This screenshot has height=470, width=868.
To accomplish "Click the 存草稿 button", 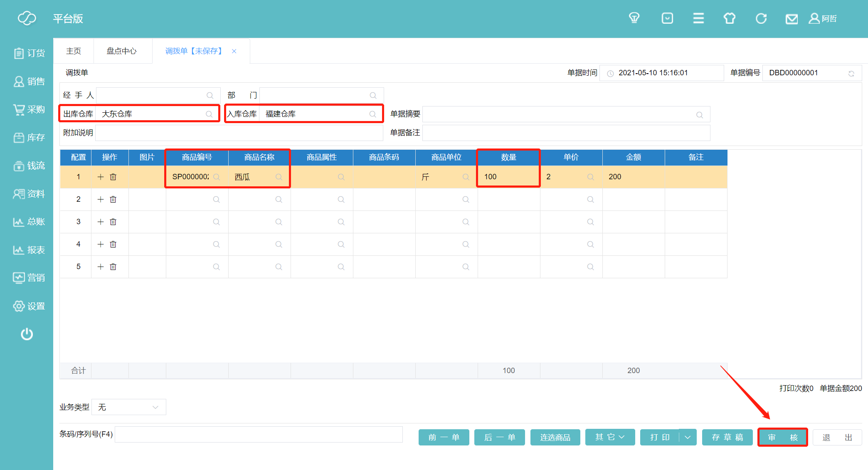I will click(727, 437).
